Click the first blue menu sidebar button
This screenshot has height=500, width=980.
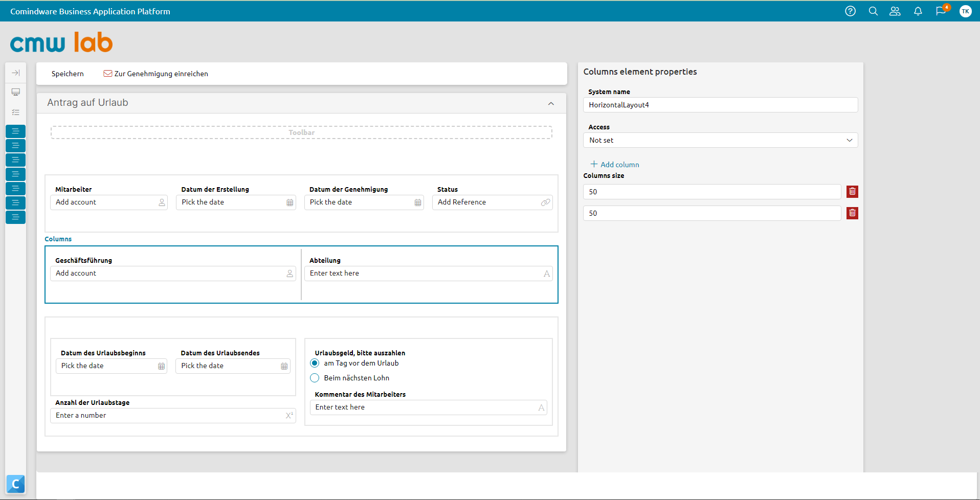[x=16, y=131]
